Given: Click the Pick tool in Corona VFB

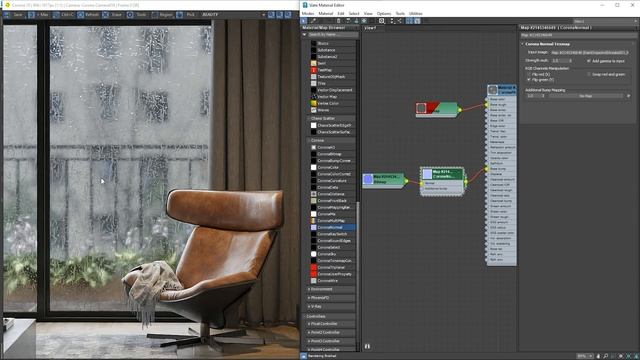Looking at the screenshot, I should point(187,15).
